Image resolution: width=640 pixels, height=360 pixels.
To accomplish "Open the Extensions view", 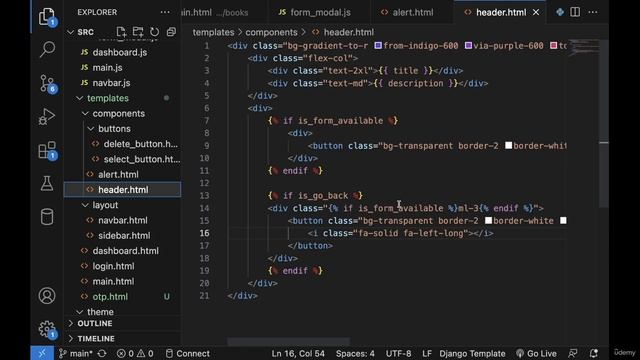I will [x=47, y=150].
